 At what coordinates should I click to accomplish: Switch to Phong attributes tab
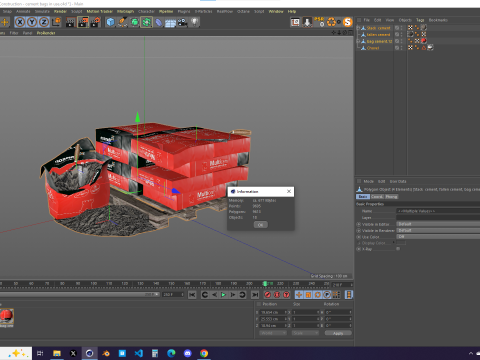[x=391, y=197]
